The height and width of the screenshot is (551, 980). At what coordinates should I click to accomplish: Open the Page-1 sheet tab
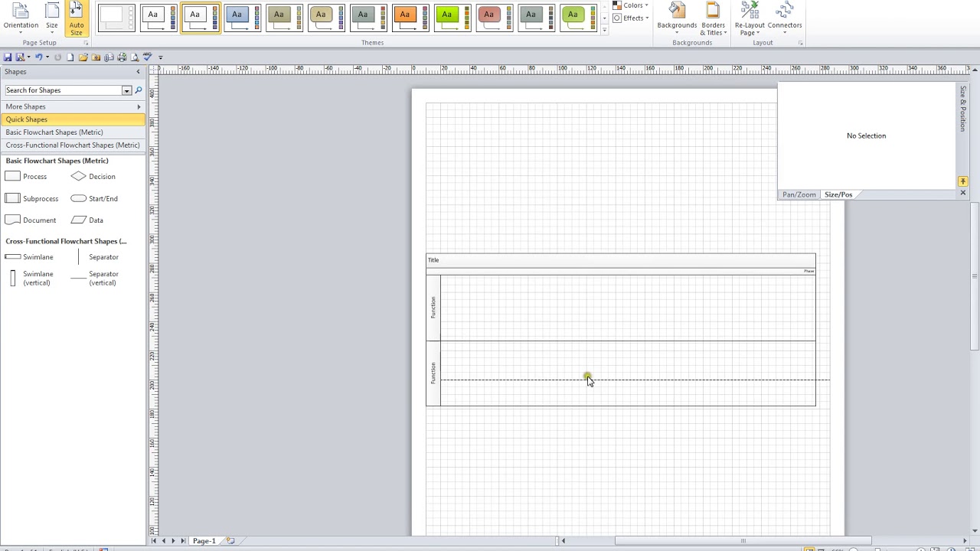tap(204, 542)
